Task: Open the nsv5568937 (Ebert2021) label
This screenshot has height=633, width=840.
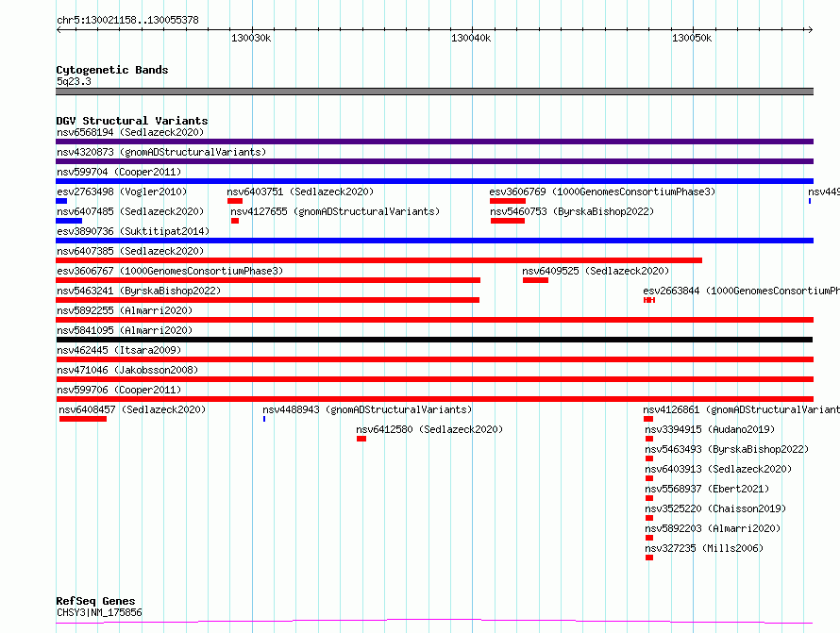Action: 707,489
